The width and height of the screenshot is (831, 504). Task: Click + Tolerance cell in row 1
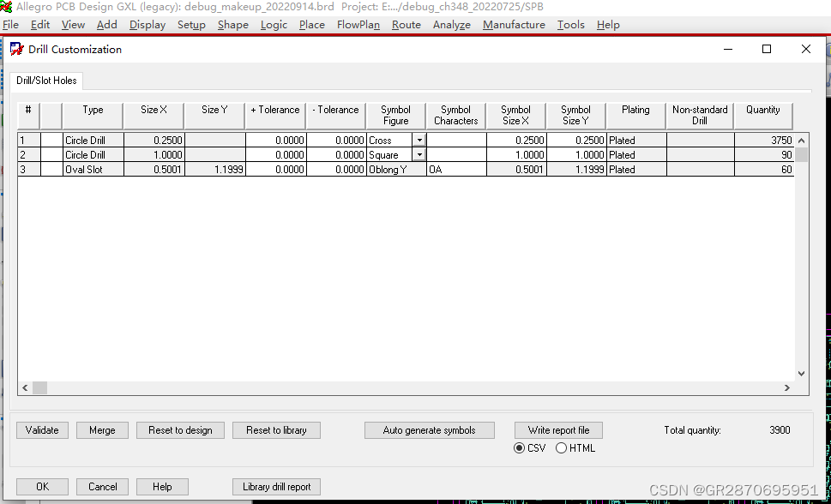275,141
